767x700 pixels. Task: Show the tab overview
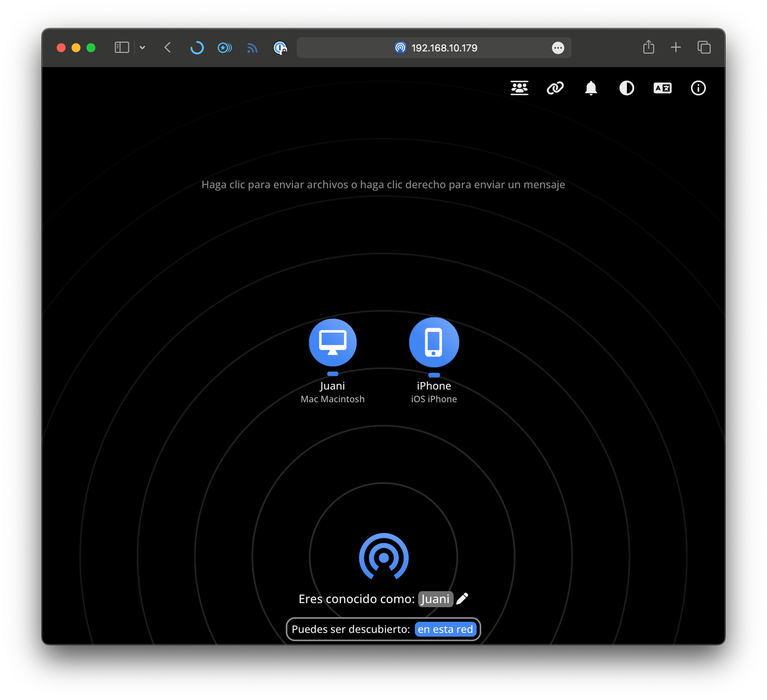(704, 48)
